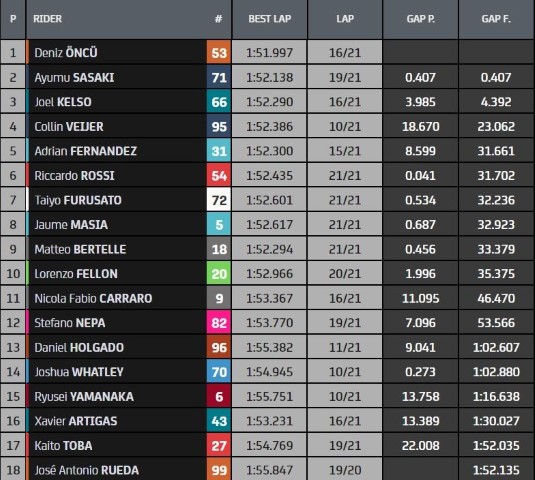535x480 pixels.
Task: Click Riccardo ROSSI best lap 1:52.435
Action: point(270,176)
